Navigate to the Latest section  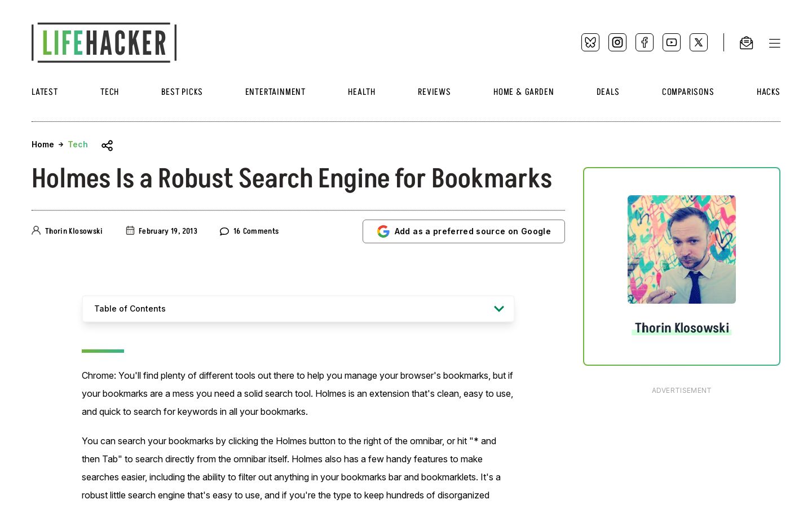click(x=45, y=92)
